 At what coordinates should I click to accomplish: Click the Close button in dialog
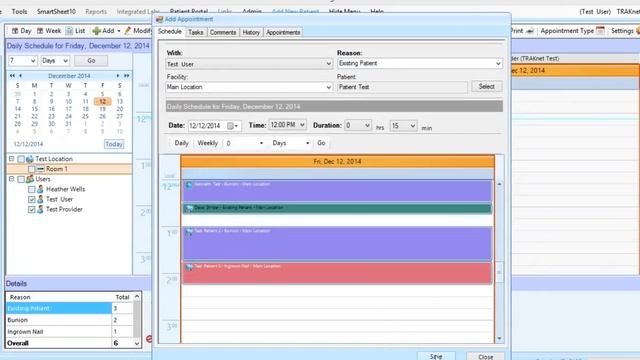[x=486, y=356]
